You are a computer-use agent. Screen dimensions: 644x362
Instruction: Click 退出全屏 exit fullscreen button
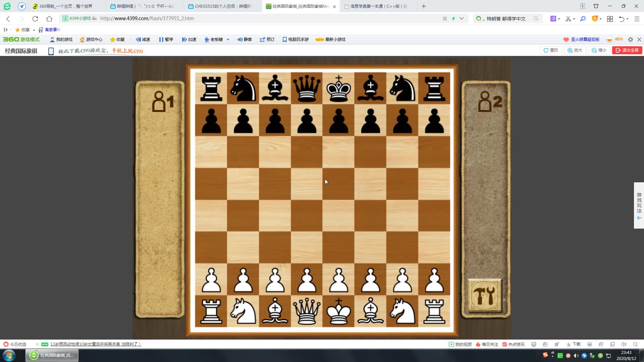(x=627, y=50)
